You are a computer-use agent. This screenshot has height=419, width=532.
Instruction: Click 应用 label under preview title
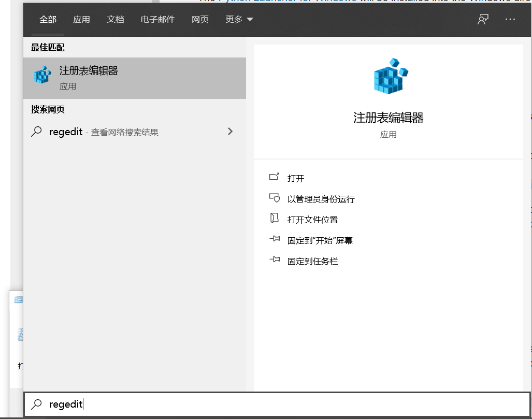(x=389, y=135)
